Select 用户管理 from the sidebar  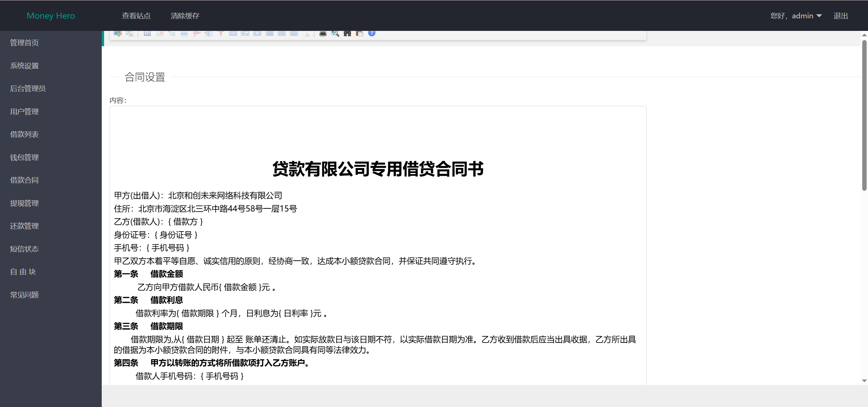(x=24, y=112)
